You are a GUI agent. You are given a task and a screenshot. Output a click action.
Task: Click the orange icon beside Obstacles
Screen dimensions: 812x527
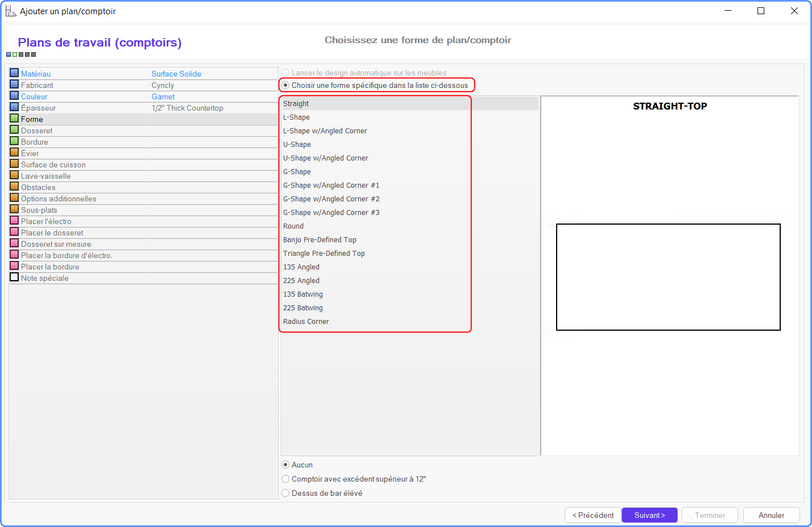14,187
